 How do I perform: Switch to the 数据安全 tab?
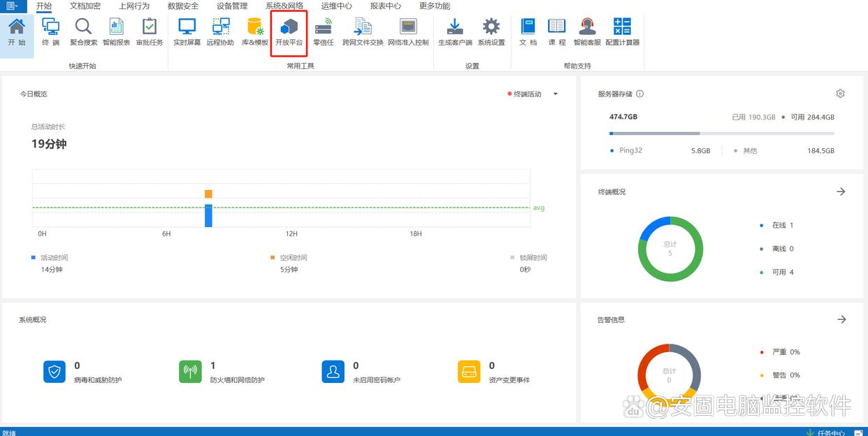click(183, 6)
